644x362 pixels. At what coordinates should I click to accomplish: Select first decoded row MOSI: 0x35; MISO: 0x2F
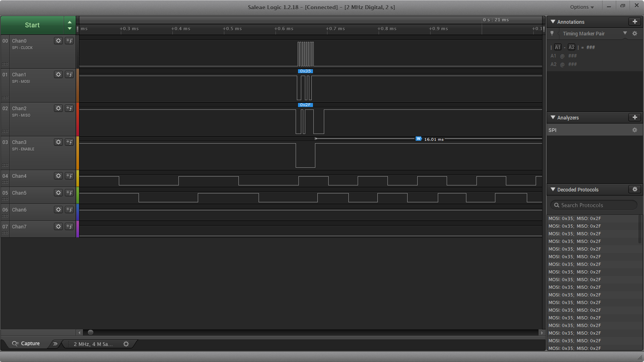click(575, 218)
